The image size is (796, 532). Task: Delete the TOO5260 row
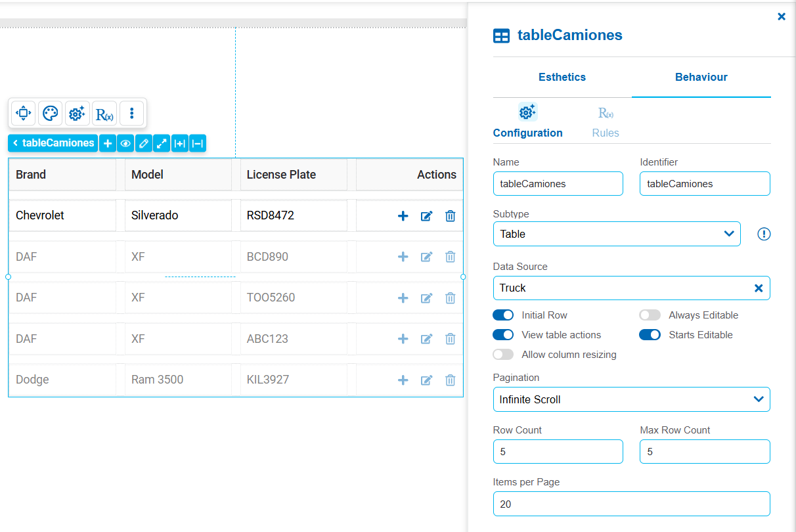[451, 298]
